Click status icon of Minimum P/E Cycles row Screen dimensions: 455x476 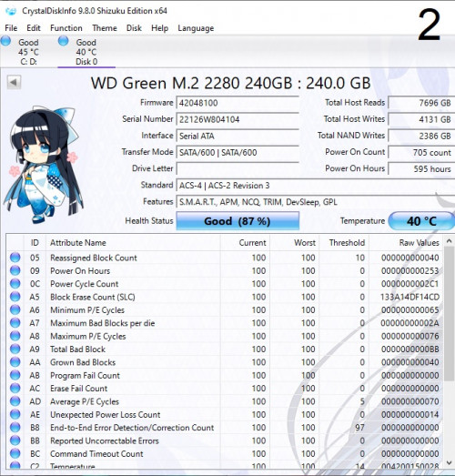[15, 309]
